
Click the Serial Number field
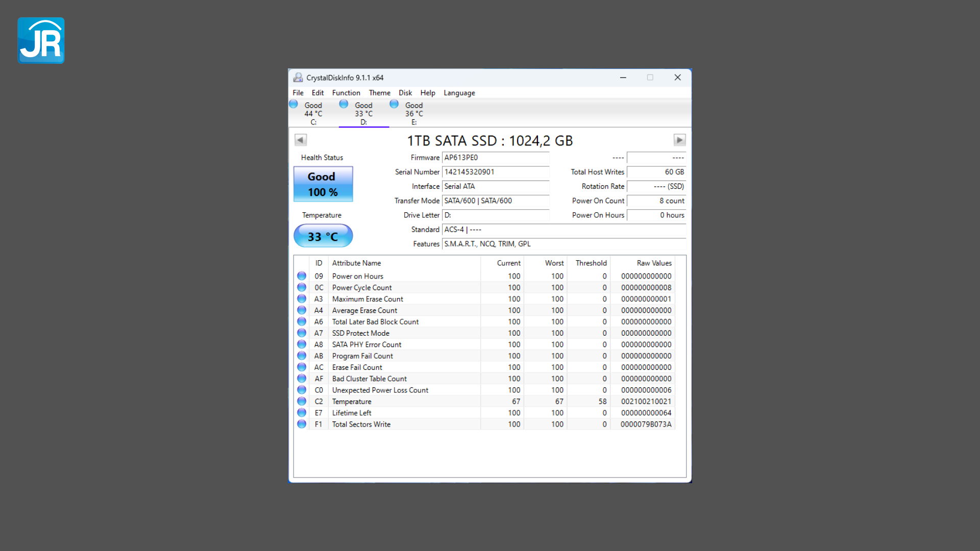pos(495,172)
